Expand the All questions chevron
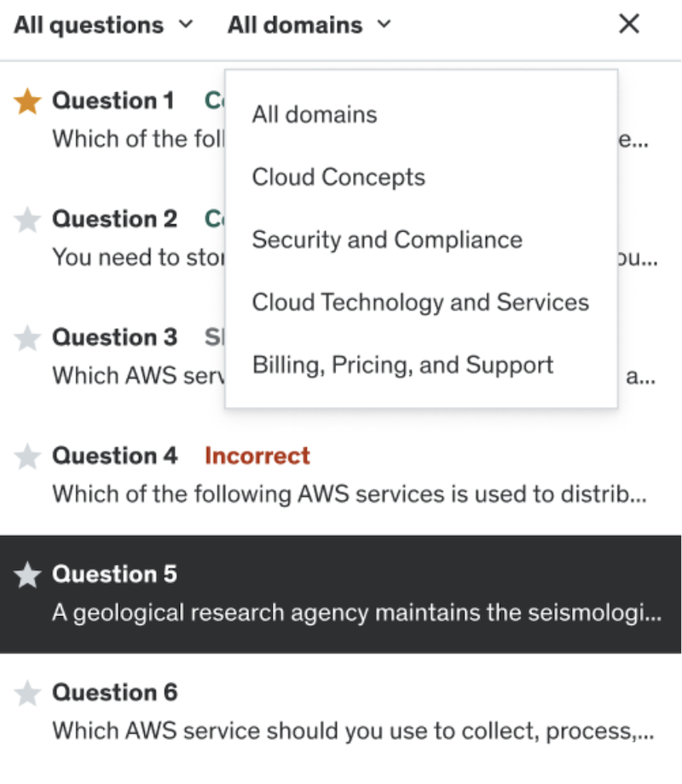682x784 pixels. pyautogui.click(x=185, y=25)
